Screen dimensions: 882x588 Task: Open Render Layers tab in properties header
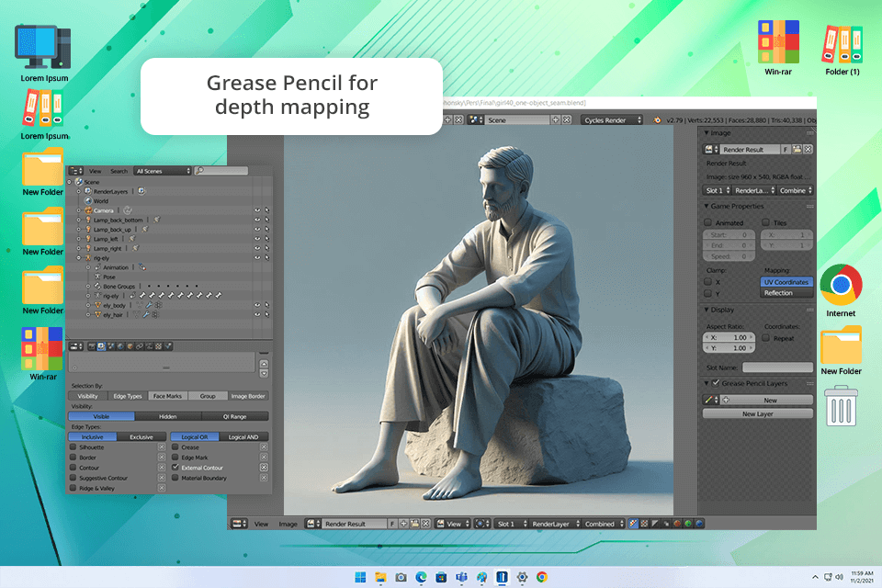(x=101, y=346)
